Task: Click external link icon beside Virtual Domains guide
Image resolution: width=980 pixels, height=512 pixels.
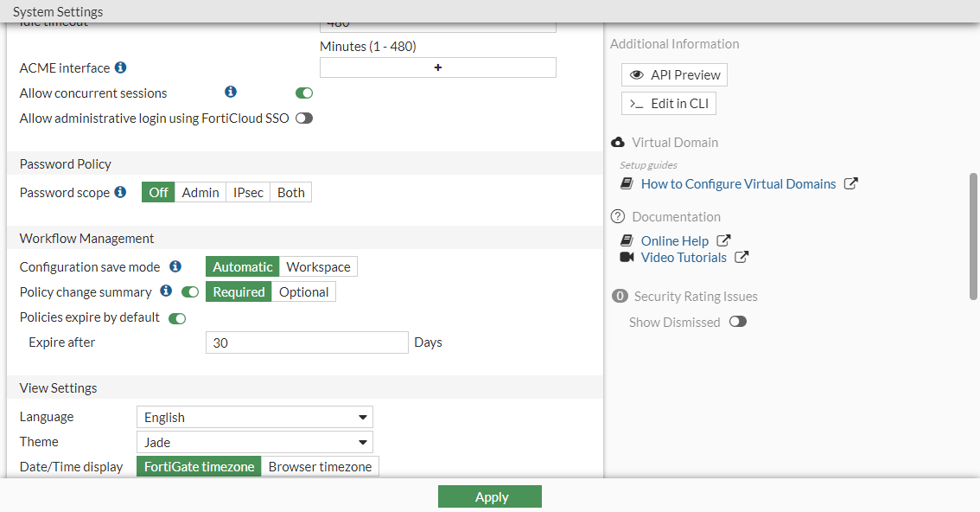Action: [850, 184]
